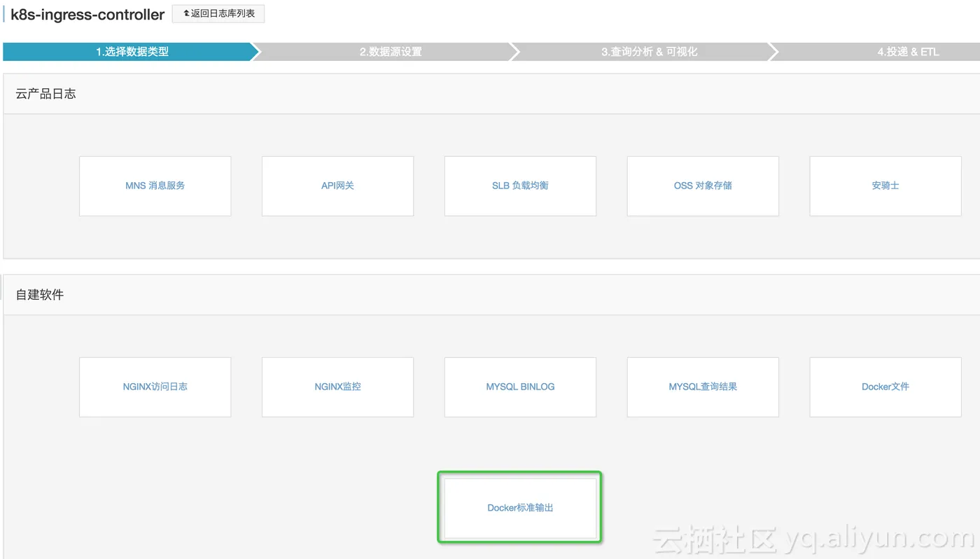Open the 3.查询分析 & 可视化 step

(649, 52)
